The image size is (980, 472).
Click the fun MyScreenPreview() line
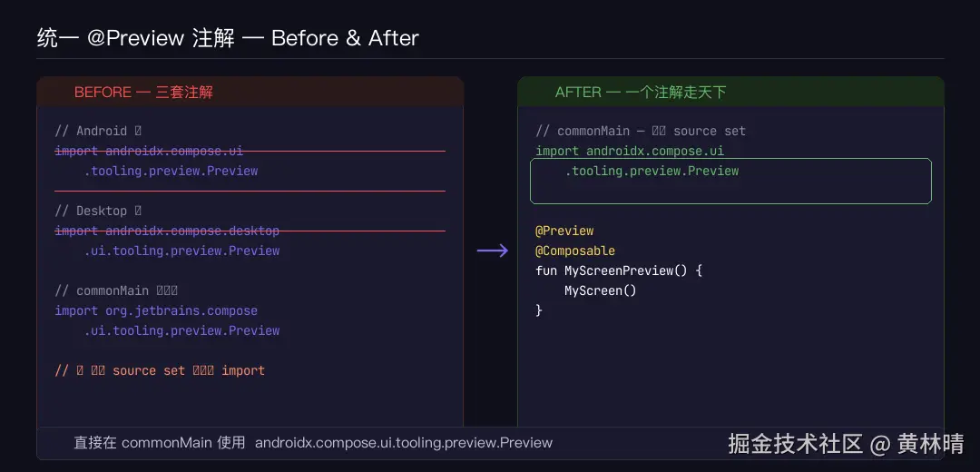pos(619,270)
